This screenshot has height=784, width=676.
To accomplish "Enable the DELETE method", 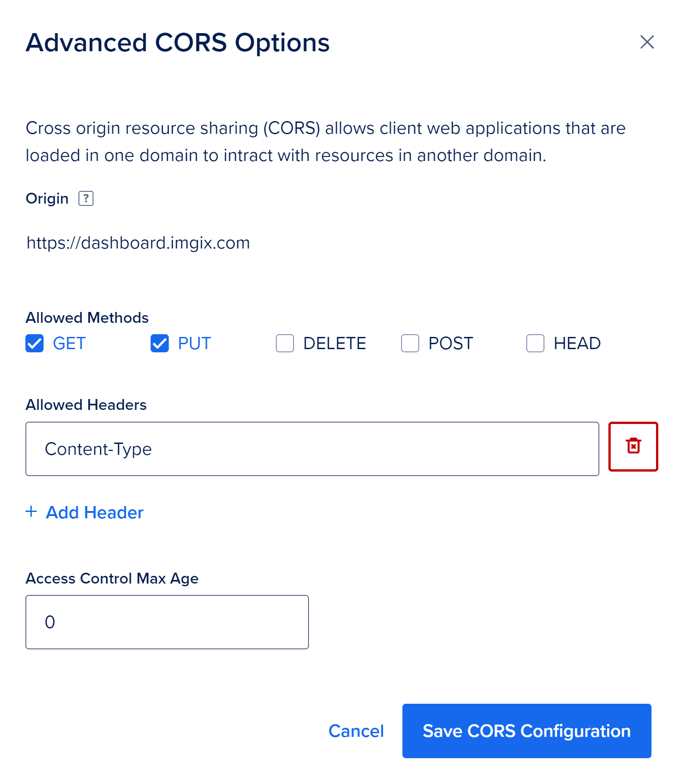I will [x=284, y=344].
